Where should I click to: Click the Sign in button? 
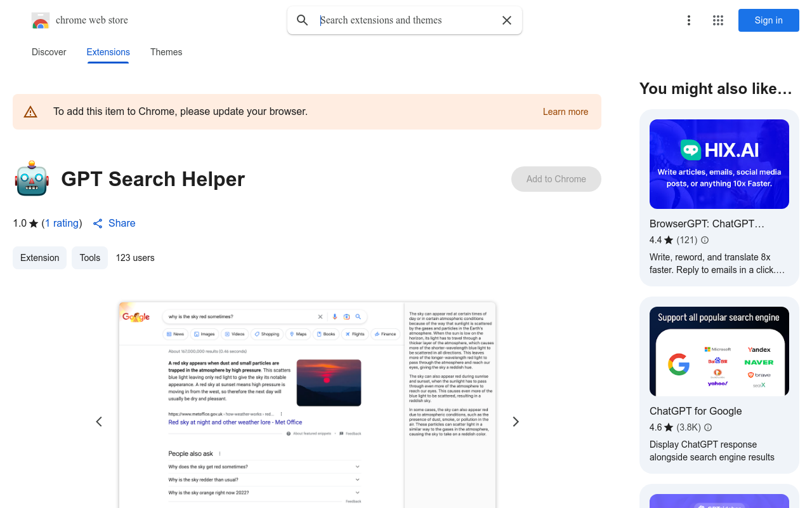tap(769, 20)
